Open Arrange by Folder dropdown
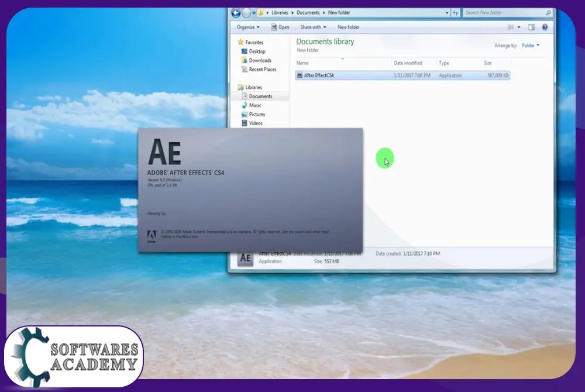This screenshot has height=392, width=585. 531,46
